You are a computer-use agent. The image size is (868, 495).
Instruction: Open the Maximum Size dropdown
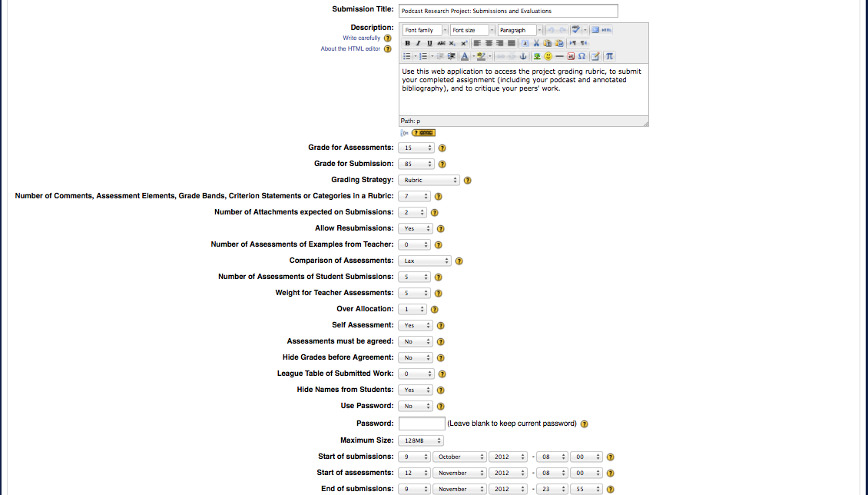[421, 440]
